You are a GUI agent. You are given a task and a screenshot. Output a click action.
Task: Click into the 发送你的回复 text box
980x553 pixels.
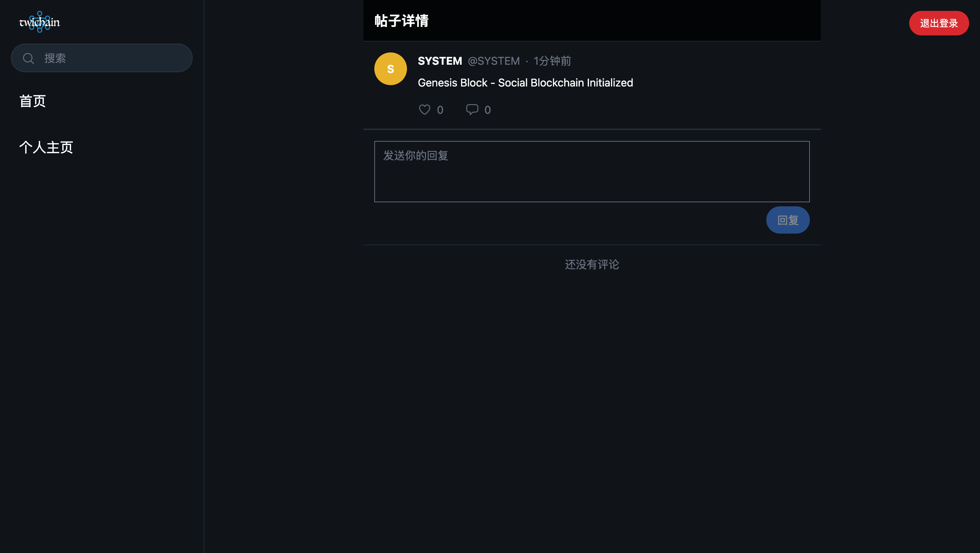[592, 172]
